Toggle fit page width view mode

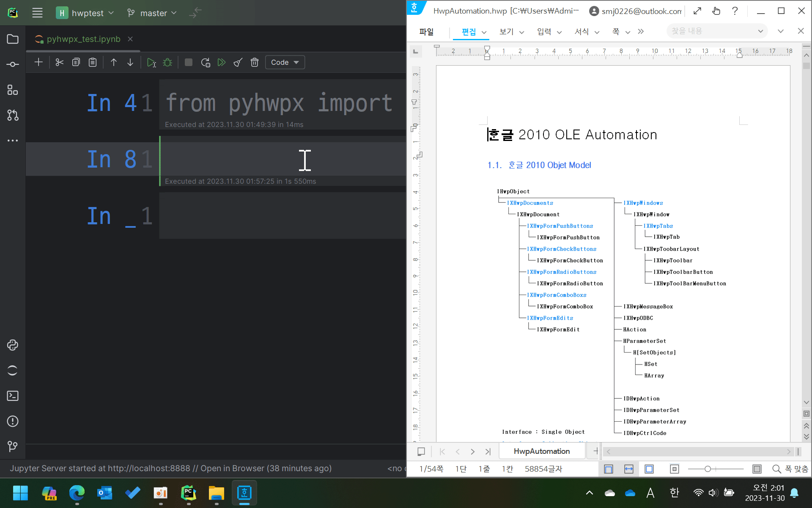click(629, 469)
